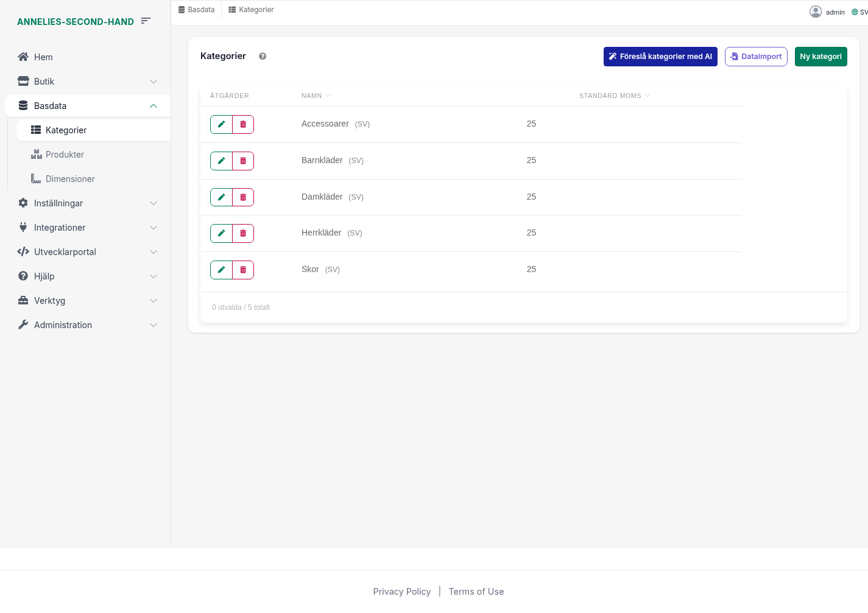Viewport: 868px width, 613px height.
Task: Open the help tooltip next to Kategorier heading
Action: click(x=262, y=55)
